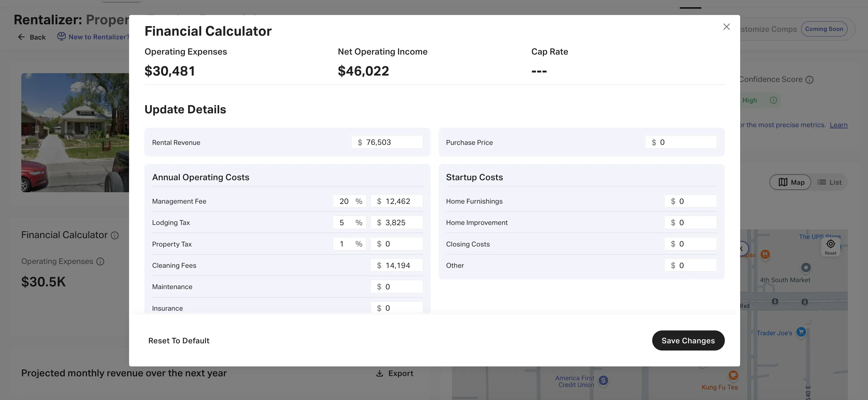Switch to List view
868x400 pixels.
(x=829, y=182)
